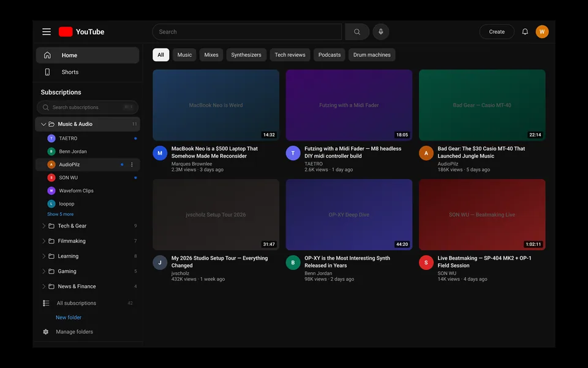
Task: Select the Synthesizers filter chip
Action: [x=246, y=55]
